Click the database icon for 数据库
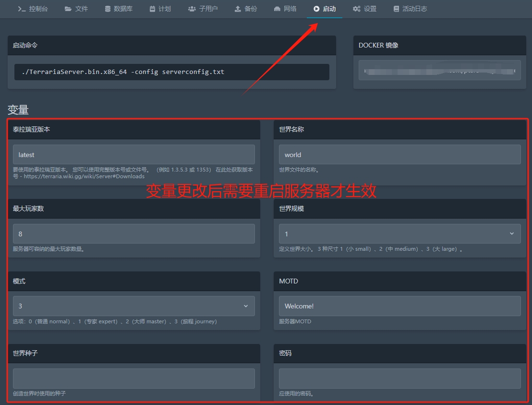The width and height of the screenshot is (532, 405). (x=108, y=9)
